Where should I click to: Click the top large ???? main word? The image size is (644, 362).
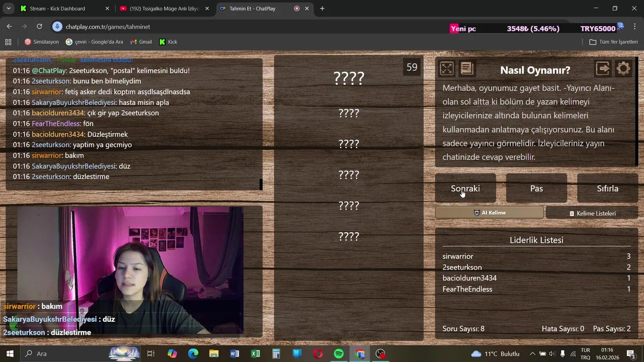click(x=349, y=78)
